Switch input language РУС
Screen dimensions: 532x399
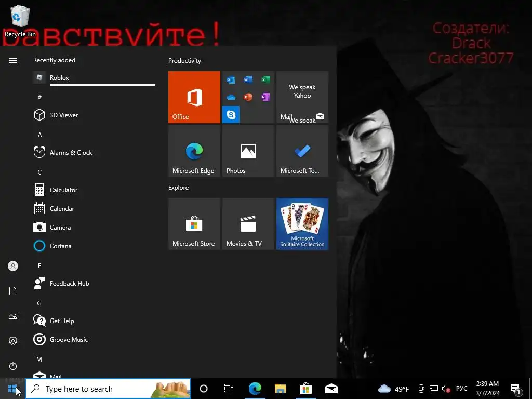(x=461, y=389)
